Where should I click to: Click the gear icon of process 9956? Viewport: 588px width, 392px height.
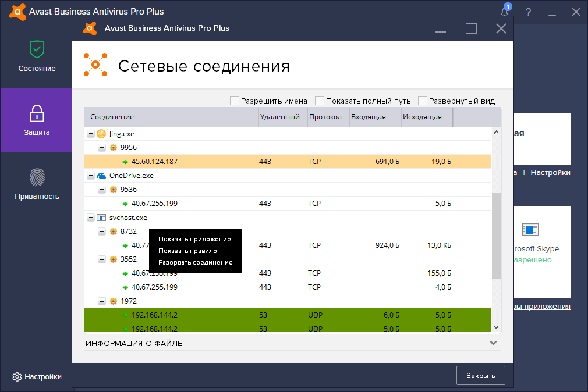pos(114,148)
